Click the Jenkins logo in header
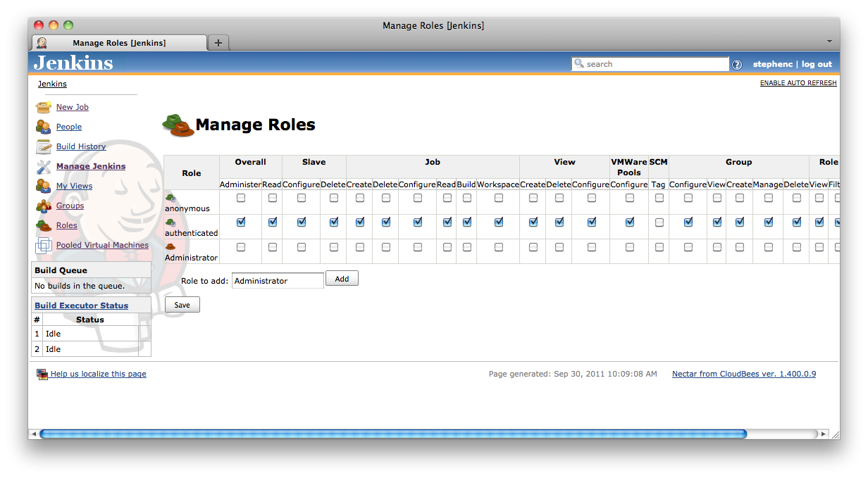 (x=73, y=63)
